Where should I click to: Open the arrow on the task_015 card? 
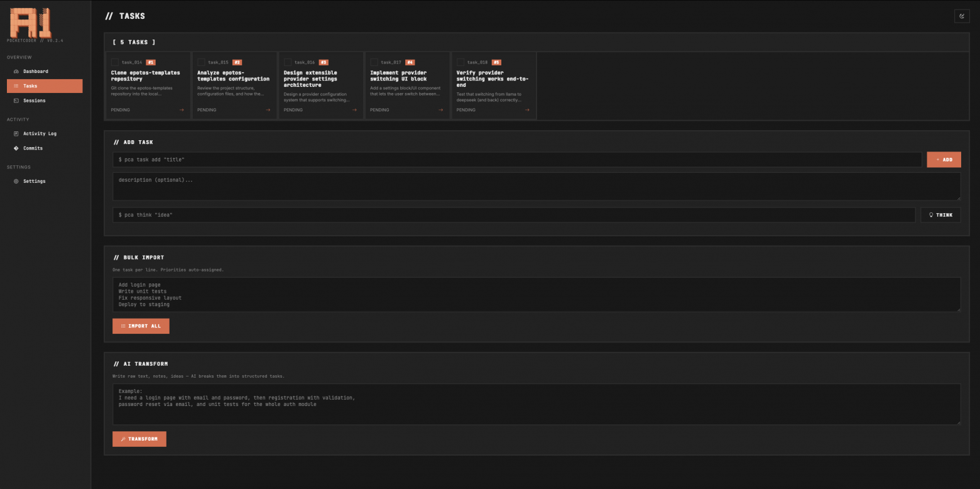point(268,110)
